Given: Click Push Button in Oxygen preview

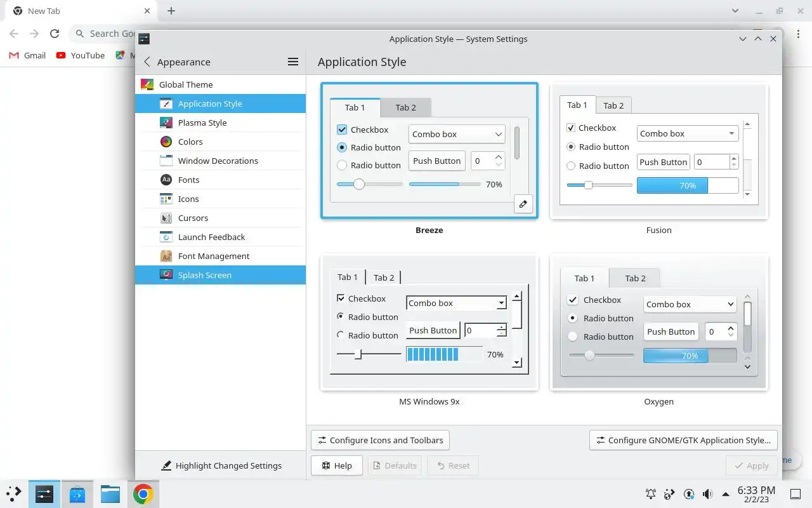Looking at the screenshot, I should coord(671,331).
